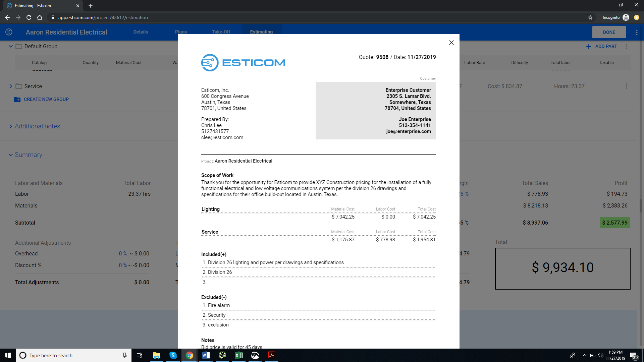Edit the Overhead percentage value
The width and height of the screenshot is (644, 362).
(123, 254)
